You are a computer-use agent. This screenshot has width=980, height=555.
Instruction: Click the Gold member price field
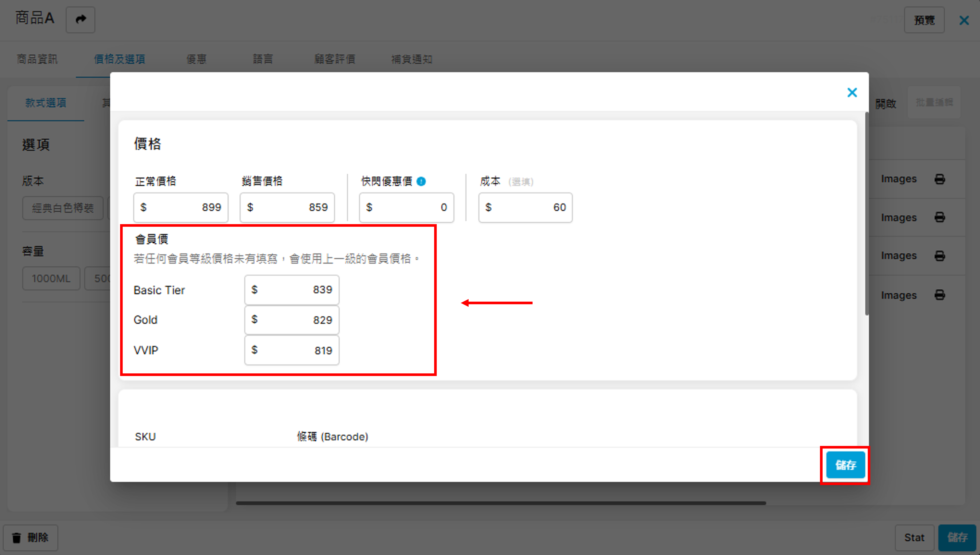pyautogui.click(x=292, y=320)
